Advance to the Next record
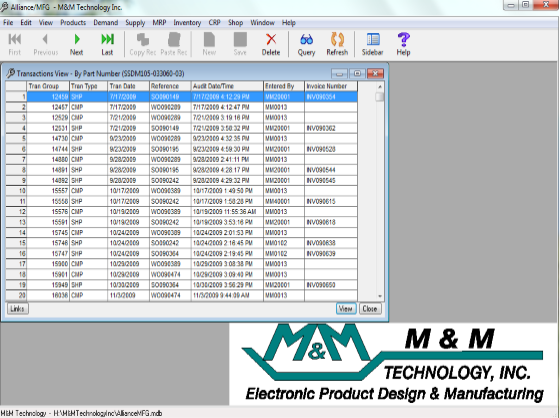Viewport: 560px width, 418px height. [x=76, y=44]
